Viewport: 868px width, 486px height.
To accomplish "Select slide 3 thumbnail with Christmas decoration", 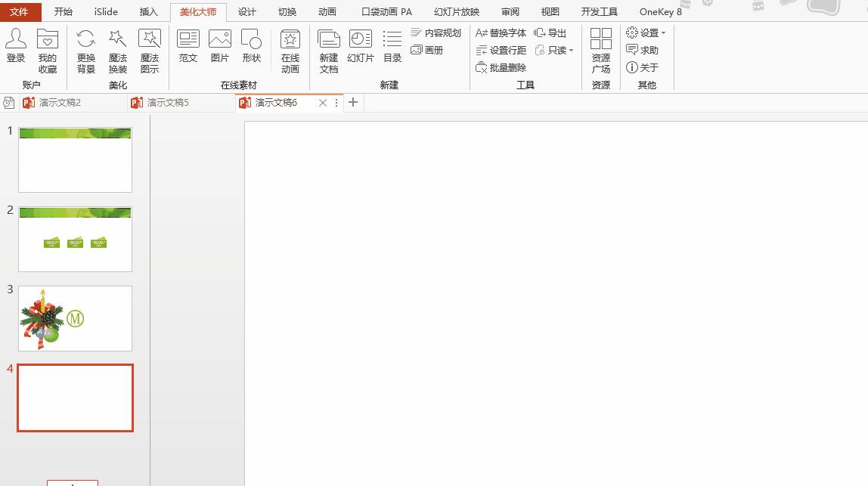I will coord(75,318).
